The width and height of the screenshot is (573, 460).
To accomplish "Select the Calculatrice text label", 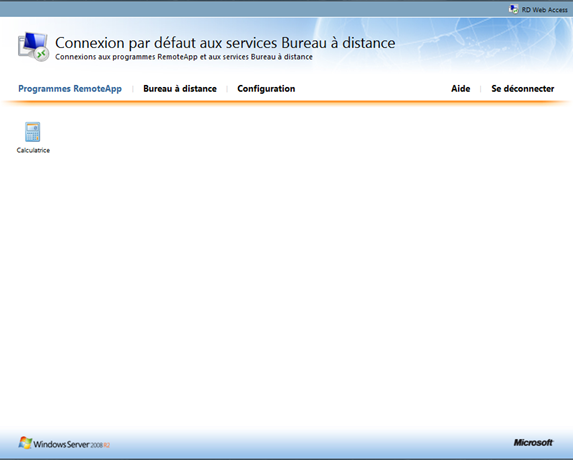I will click(33, 150).
